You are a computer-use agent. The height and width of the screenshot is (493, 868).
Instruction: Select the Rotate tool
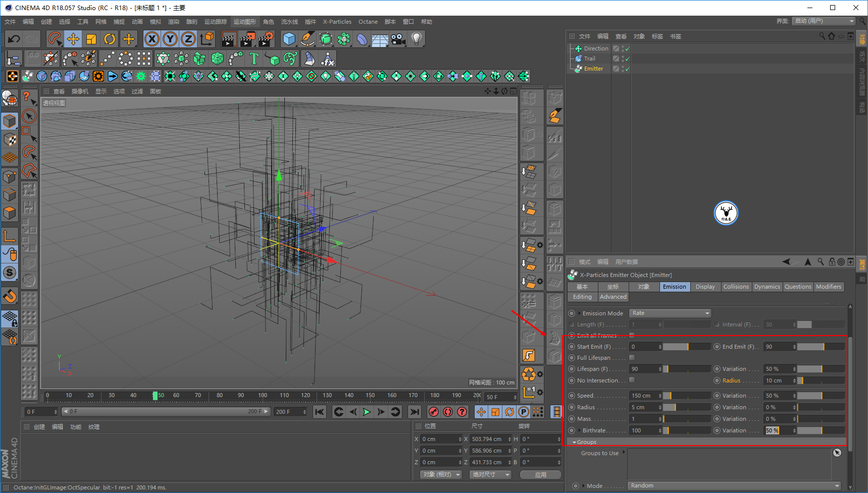(110, 39)
